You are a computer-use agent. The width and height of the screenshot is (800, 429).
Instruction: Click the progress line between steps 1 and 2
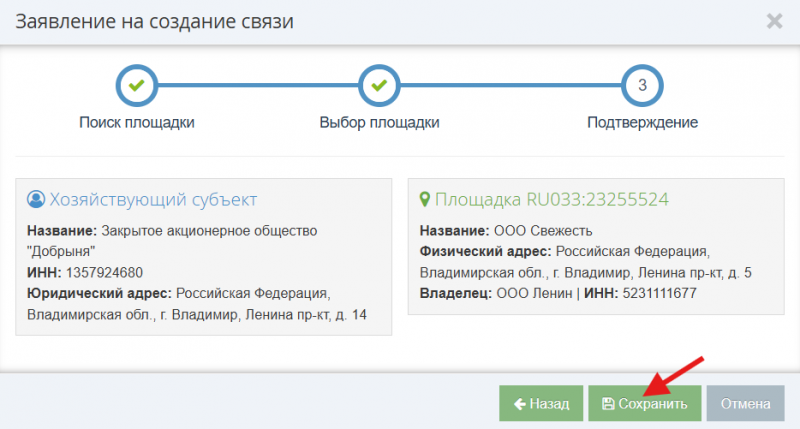tap(258, 86)
